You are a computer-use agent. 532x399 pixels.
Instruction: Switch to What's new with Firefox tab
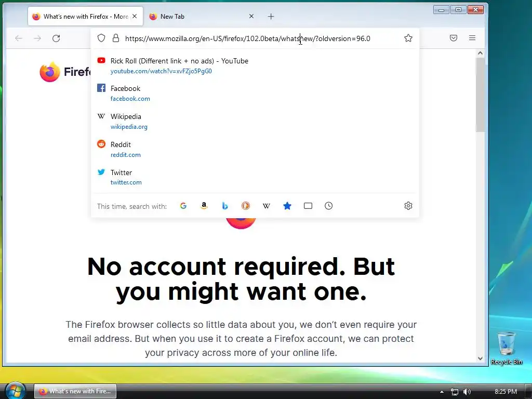coord(86,16)
